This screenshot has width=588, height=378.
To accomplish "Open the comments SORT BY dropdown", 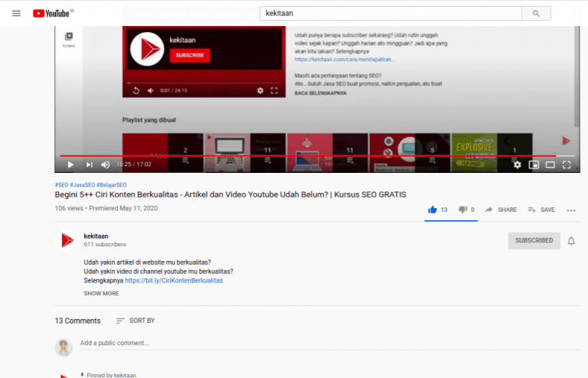I will [x=136, y=321].
